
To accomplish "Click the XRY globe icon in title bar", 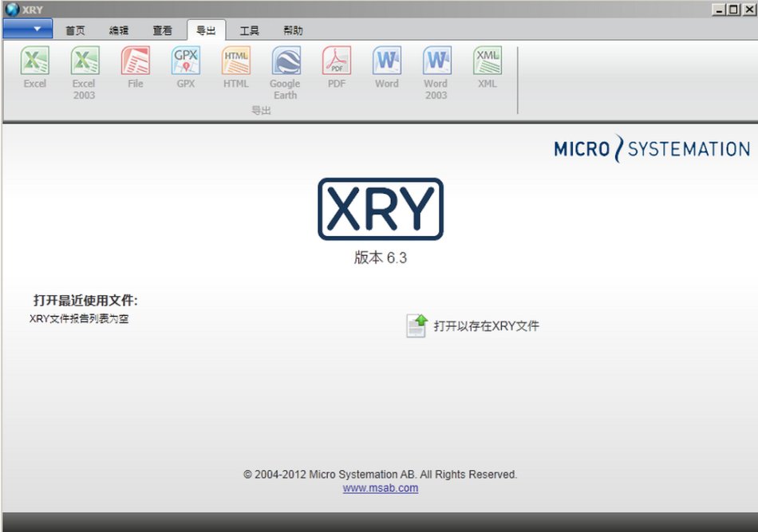I will [12, 10].
